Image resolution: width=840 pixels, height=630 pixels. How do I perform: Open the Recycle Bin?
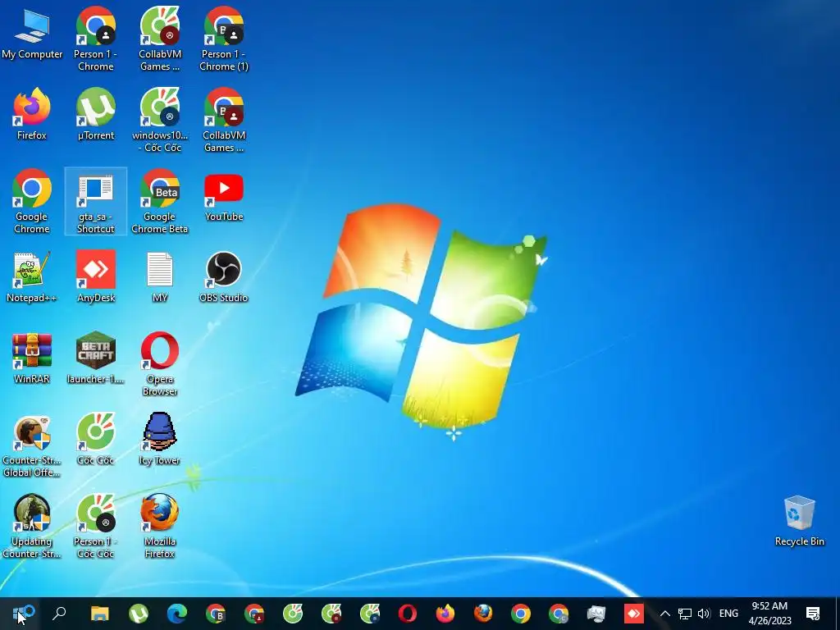pos(799,522)
